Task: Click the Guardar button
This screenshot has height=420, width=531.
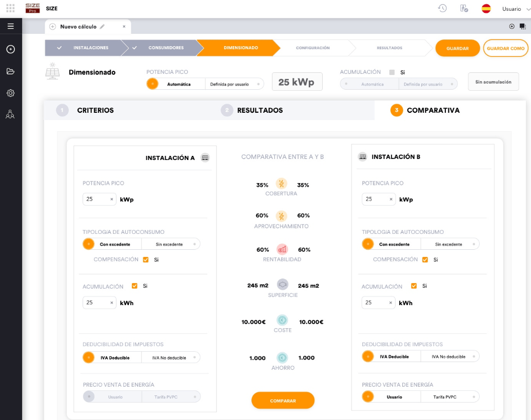Action: pos(458,48)
